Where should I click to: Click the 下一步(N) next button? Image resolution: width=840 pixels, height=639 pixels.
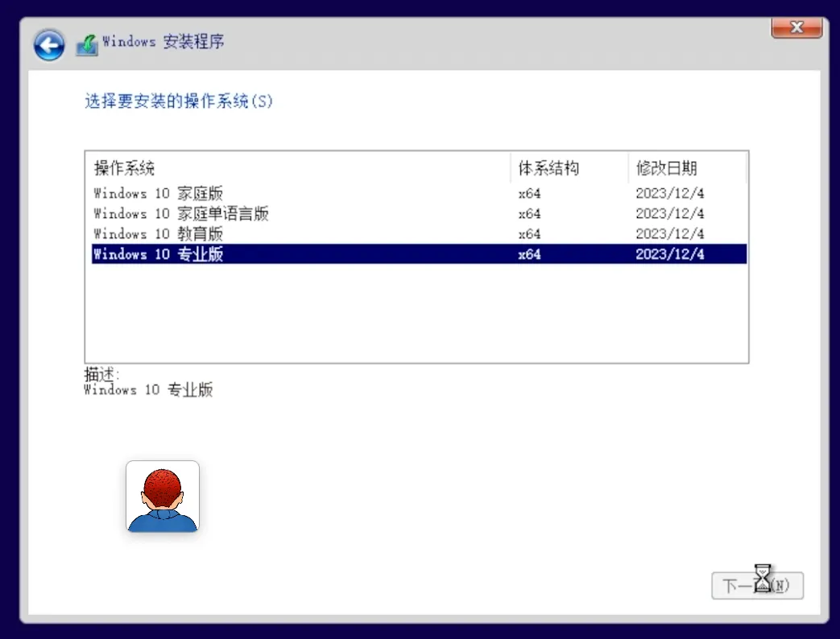tap(757, 586)
